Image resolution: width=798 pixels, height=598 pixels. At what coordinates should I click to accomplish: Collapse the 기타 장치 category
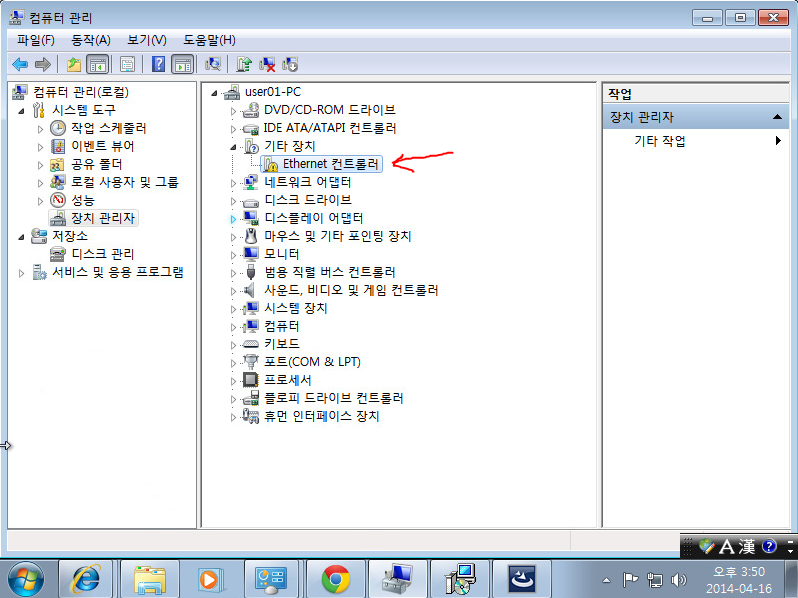tap(233, 147)
